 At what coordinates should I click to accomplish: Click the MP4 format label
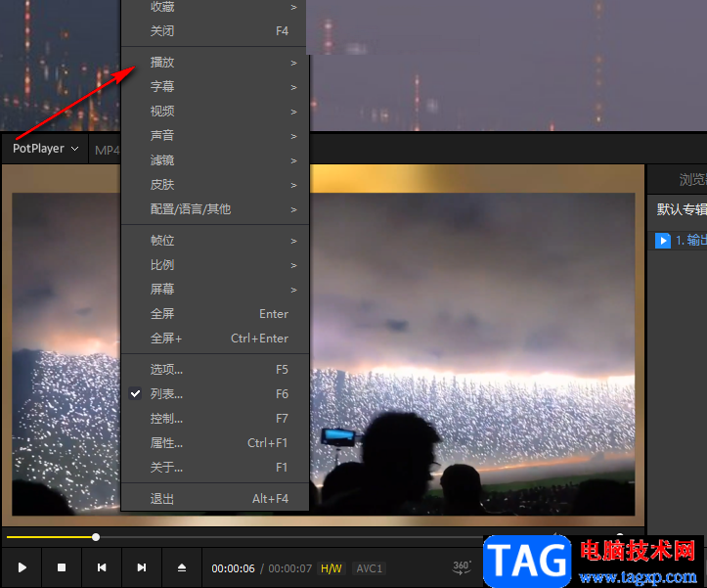click(107, 151)
